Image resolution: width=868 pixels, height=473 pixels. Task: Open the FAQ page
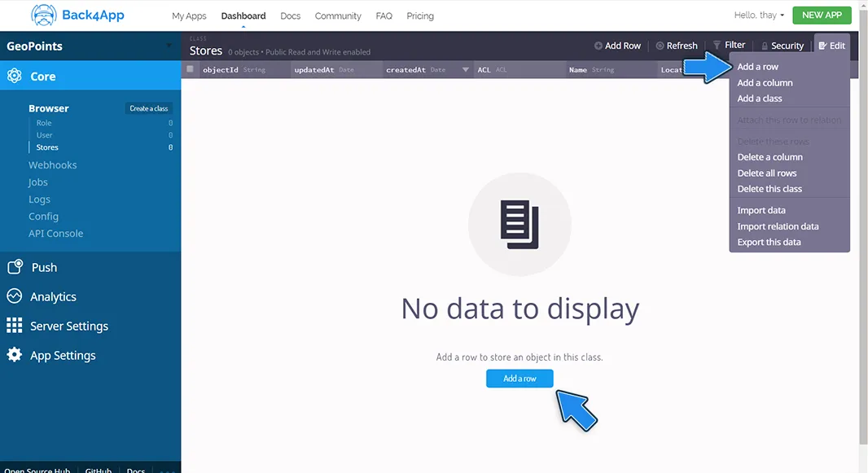tap(384, 16)
